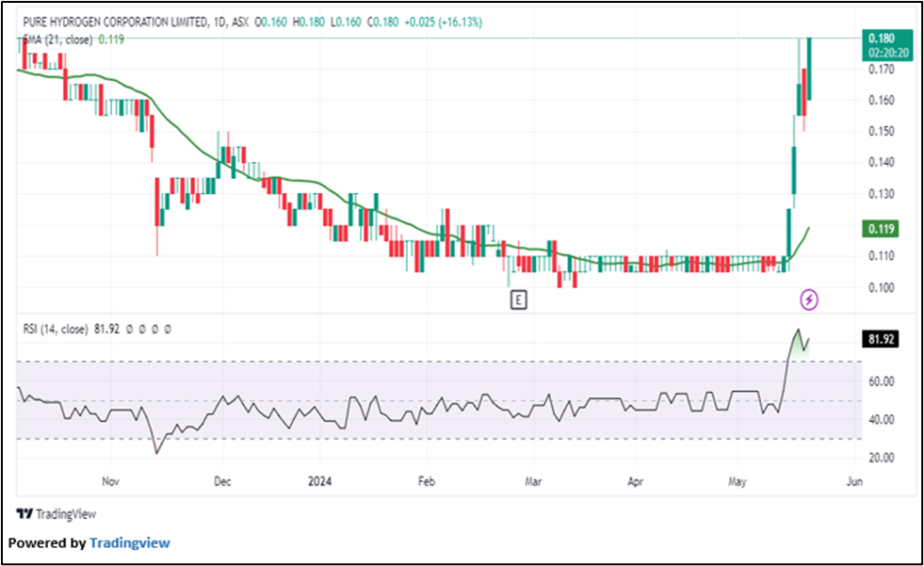Open the Tradingview hyperlink in the caption
Image resolution: width=924 pixels, height=566 pixels.
click(130, 543)
